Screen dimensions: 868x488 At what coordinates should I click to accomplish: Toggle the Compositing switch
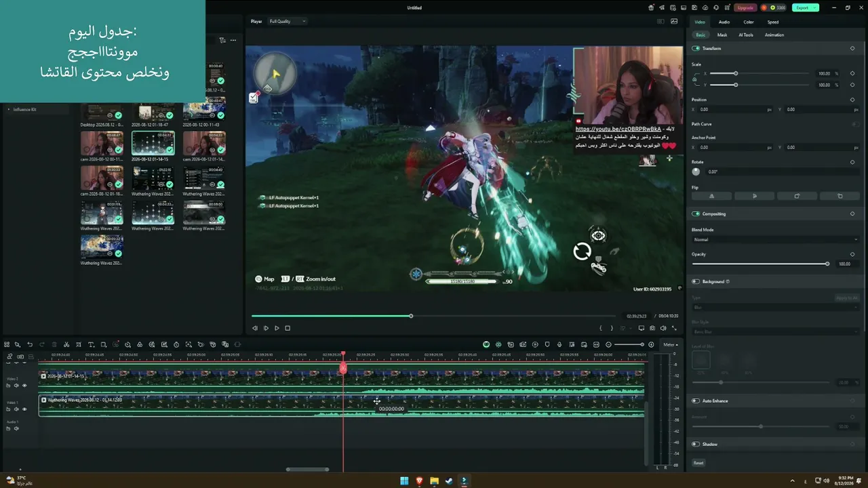tap(696, 213)
